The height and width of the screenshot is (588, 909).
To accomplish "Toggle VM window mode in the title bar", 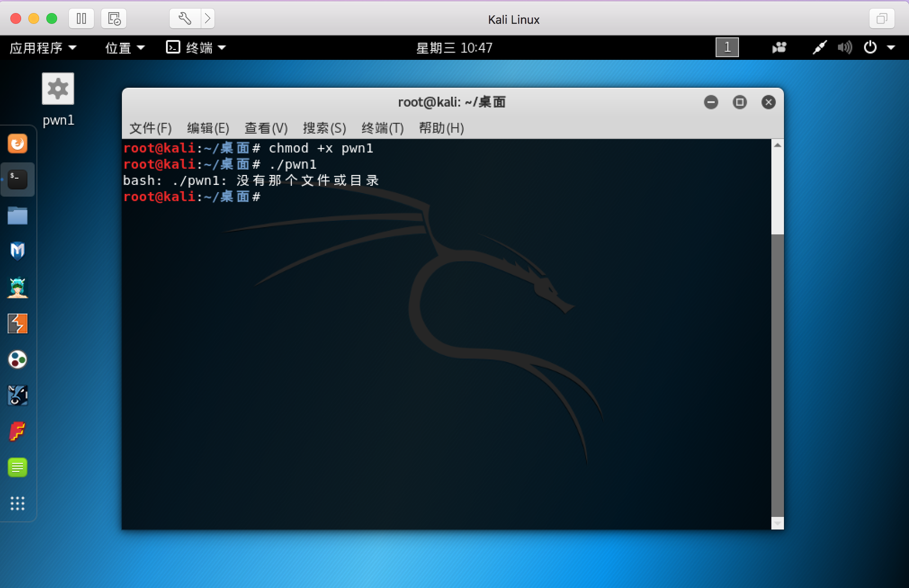I will tap(882, 19).
